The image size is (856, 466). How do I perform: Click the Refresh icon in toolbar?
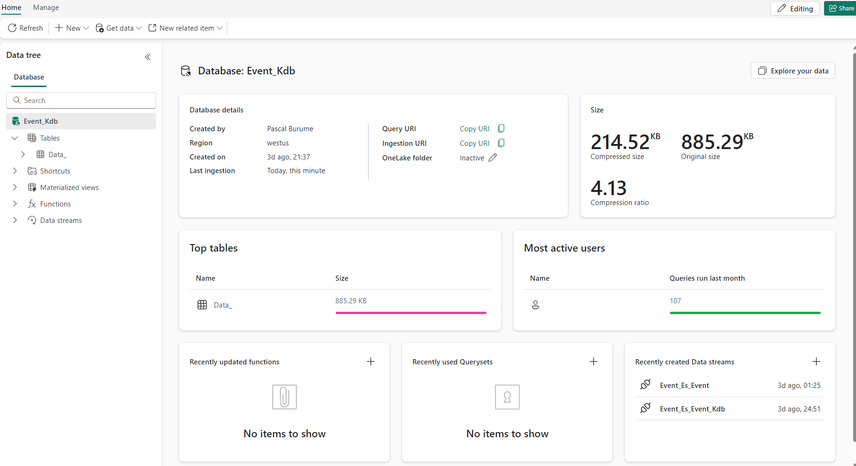(12, 28)
